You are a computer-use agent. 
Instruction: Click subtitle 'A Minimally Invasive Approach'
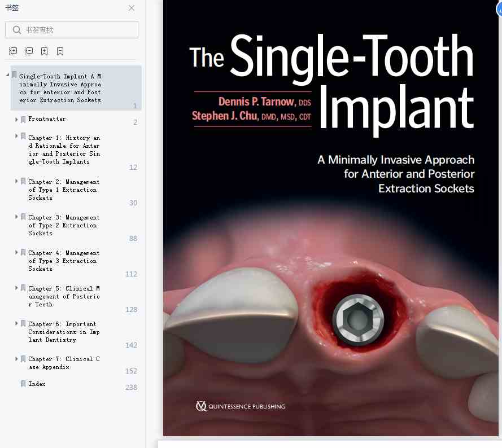pos(396,159)
